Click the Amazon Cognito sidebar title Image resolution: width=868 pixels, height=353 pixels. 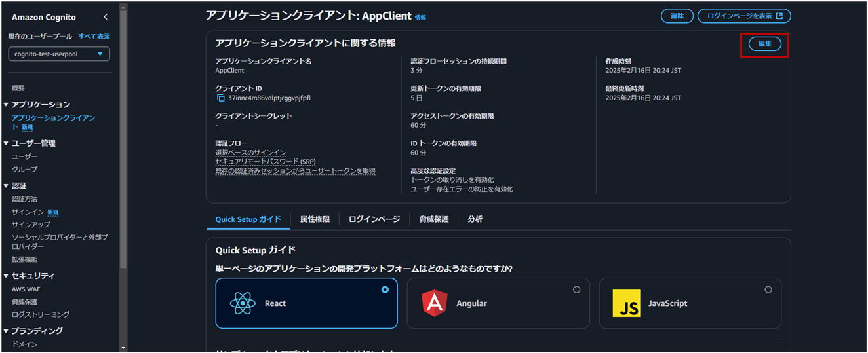tap(44, 17)
